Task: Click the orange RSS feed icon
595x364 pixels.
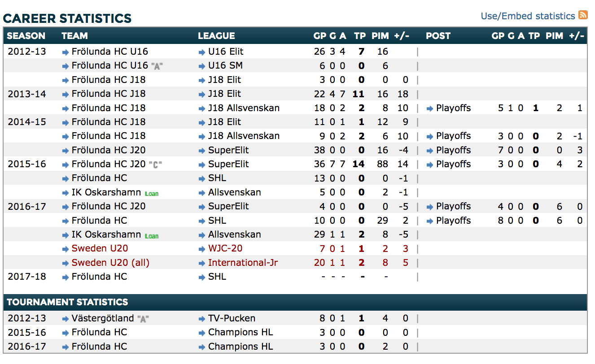Action: [x=583, y=15]
